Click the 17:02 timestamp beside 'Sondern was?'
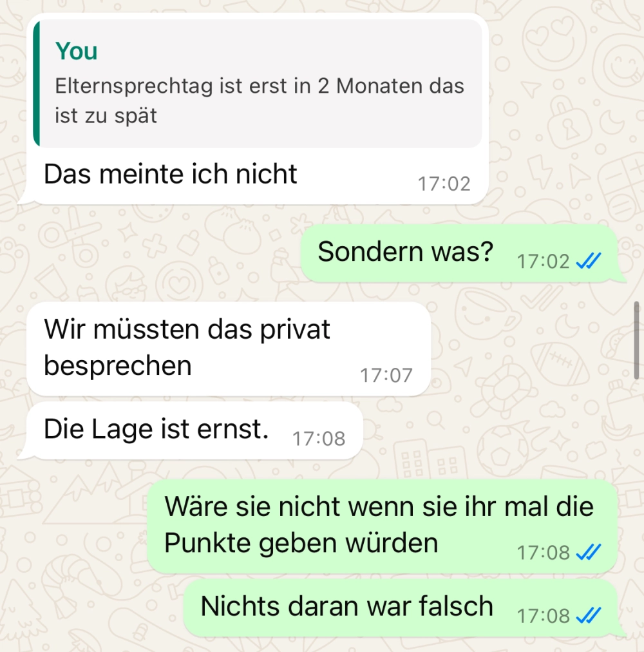This screenshot has width=644, height=652. [x=543, y=262]
